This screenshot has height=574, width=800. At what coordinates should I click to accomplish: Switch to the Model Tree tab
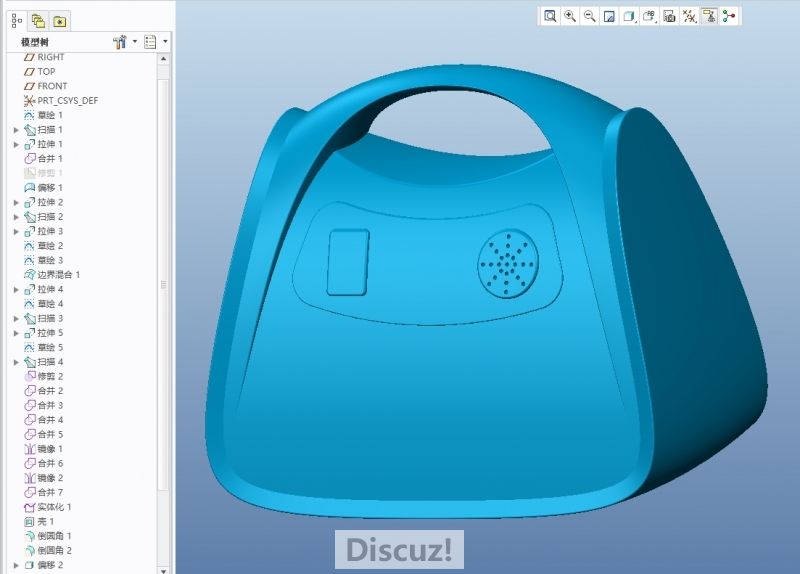17,20
